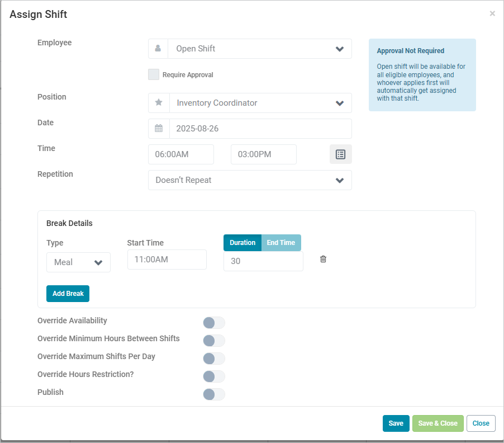Open the break Type dropdown set to Meal
Screen dimensions: 504x443
coord(78,262)
